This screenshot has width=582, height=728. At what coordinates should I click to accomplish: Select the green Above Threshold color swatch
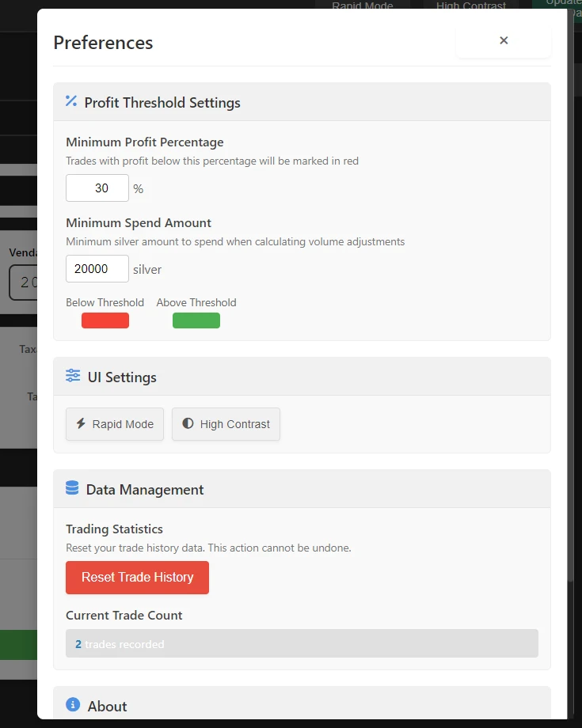(x=196, y=320)
